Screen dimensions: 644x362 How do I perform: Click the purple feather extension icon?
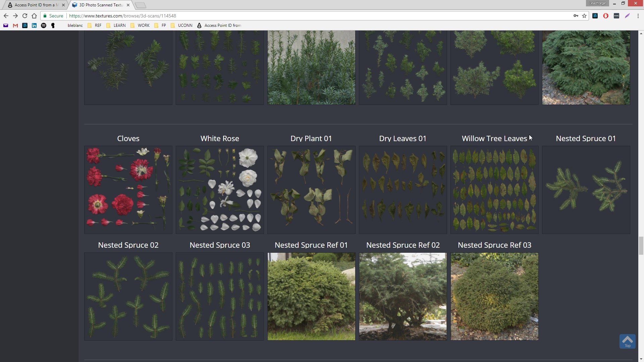coord(627,16)
